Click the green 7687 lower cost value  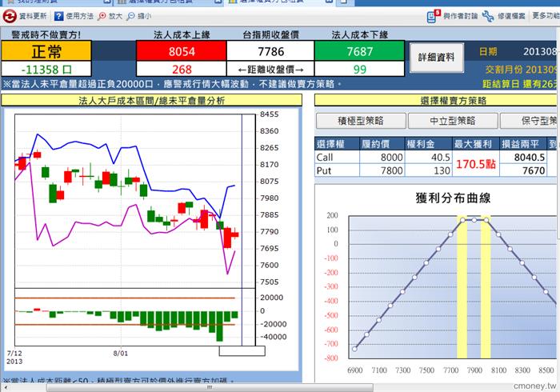[x=359, y=51]
